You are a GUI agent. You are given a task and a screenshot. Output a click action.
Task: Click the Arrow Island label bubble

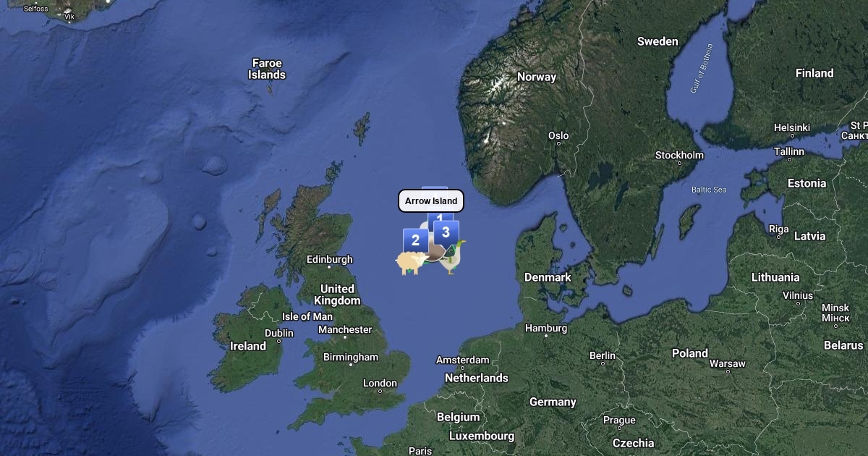tap(431, 200)
